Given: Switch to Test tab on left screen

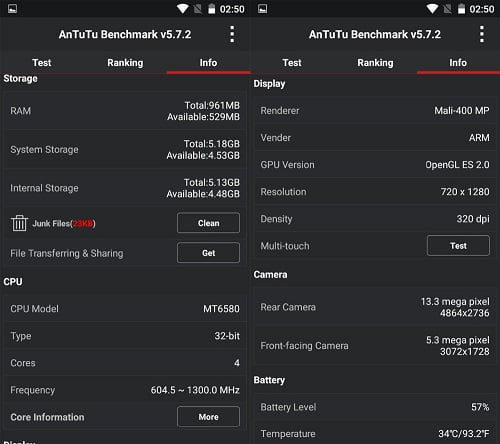Looking at the screenshot, I should [x=42, y=63].
